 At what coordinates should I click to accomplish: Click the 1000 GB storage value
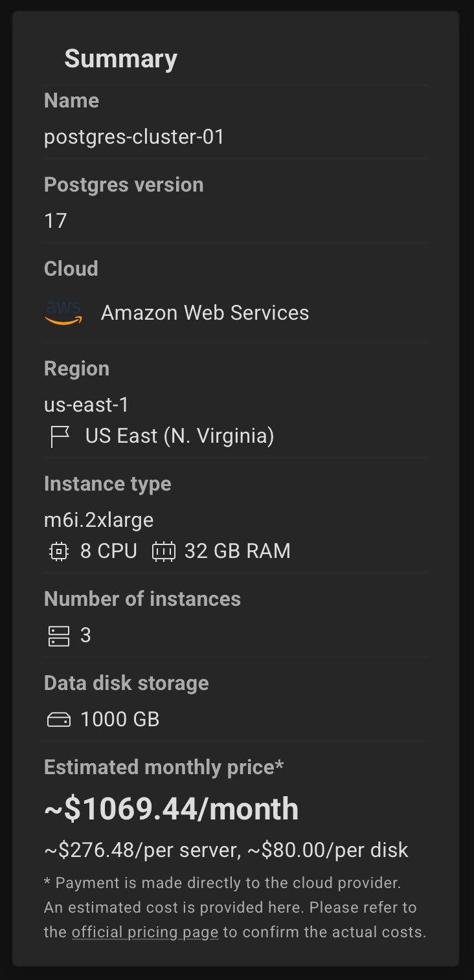pyautogui.click(x=120, y=720)
